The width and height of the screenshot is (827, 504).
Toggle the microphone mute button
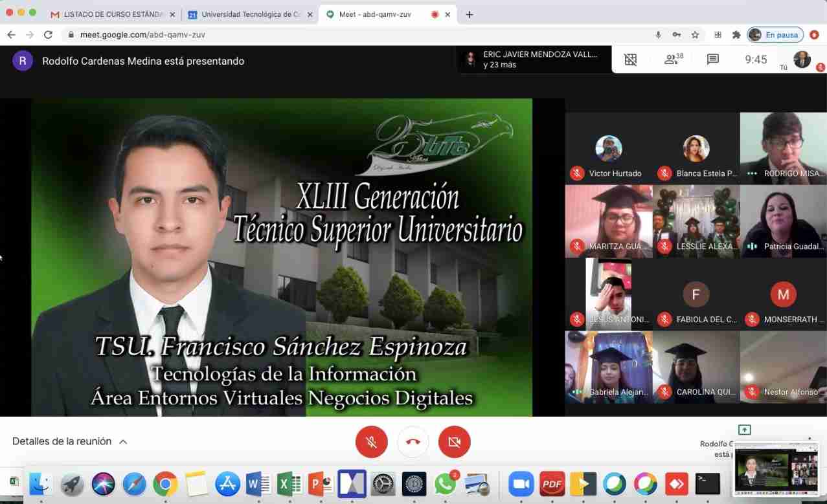[372, 442]
